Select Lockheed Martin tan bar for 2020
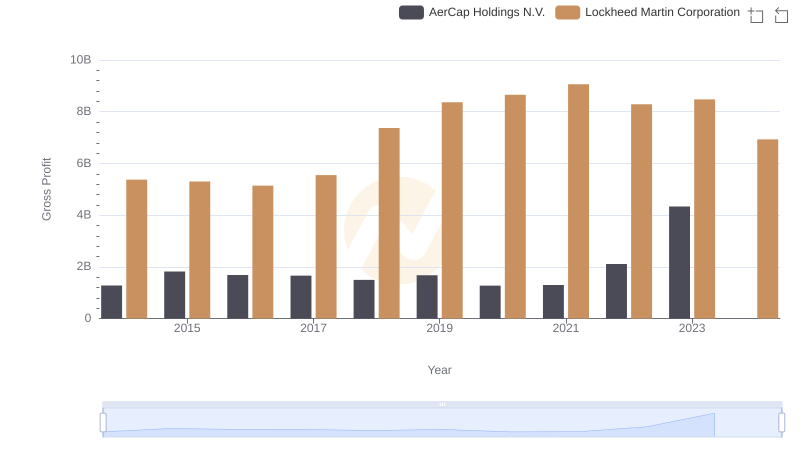The width and height of the screenshot is (800, 461). [x=515, y=207]
